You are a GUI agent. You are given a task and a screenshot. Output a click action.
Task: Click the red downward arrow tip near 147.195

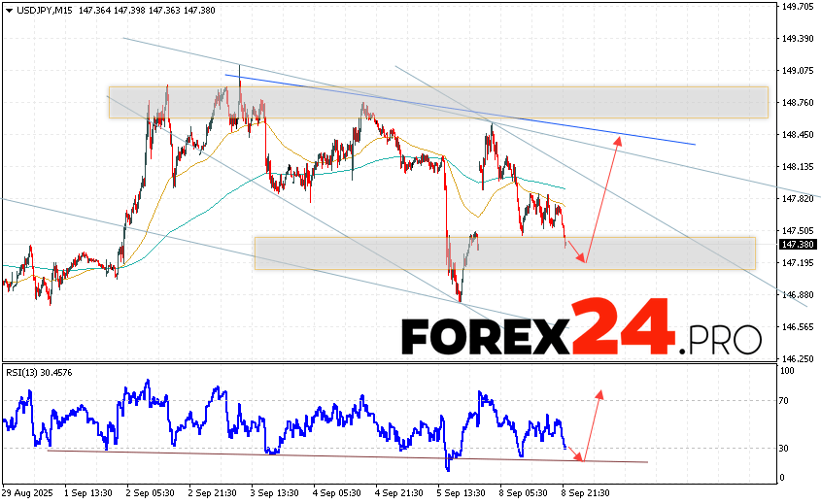[x=584, y=260]
